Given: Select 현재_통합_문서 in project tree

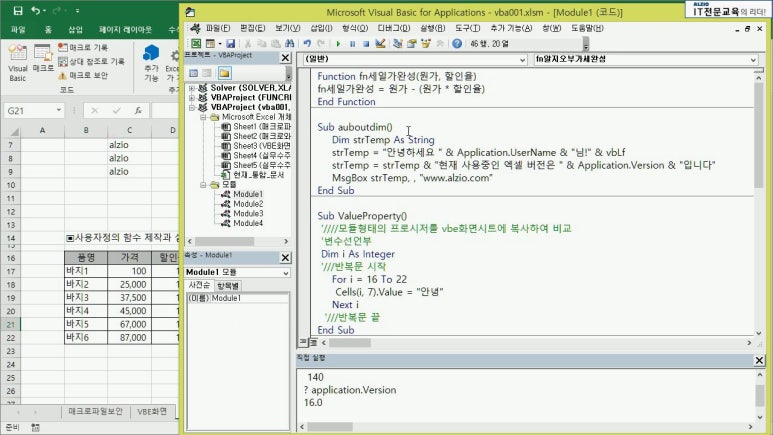Looking at the screenshot, I should (x=258, y=175).
